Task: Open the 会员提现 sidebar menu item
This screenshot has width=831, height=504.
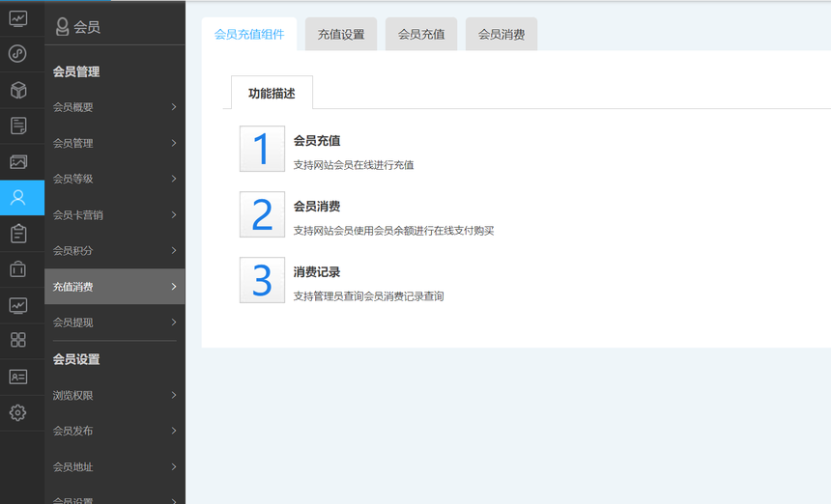Action: 114,322
